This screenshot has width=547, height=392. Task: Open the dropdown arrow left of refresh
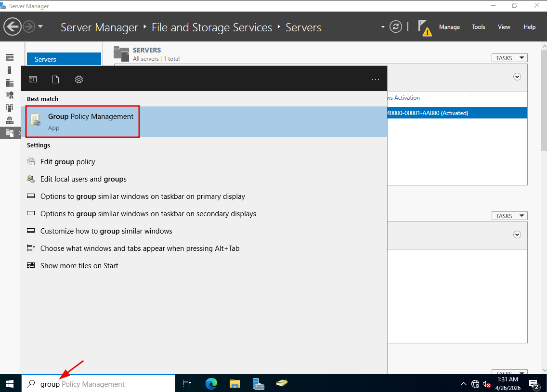383,27
